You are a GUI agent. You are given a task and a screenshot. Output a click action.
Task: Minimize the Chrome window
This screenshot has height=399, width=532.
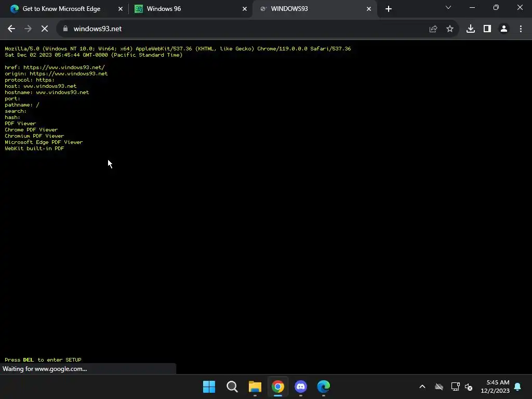pos(472,7)
